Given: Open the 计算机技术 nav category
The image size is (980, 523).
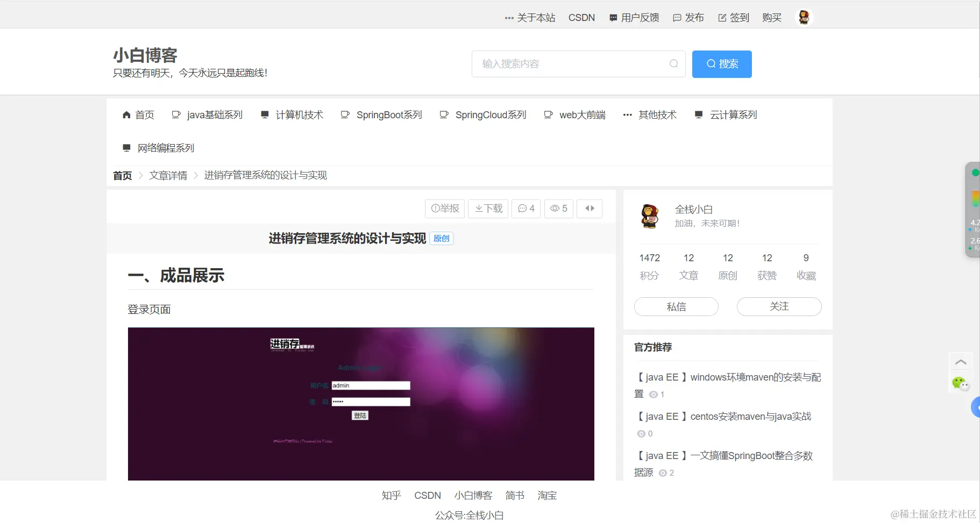Looking at the screenshot, I should (x=292, y=115).
